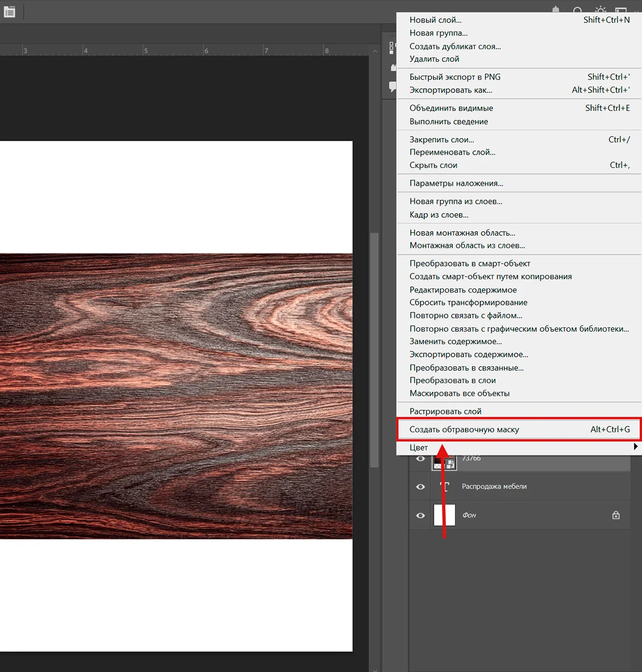The width and height of the screenshot is (642, 672).
Task: Open the comments speech-bubble panel icon
Action: [393, 87]
